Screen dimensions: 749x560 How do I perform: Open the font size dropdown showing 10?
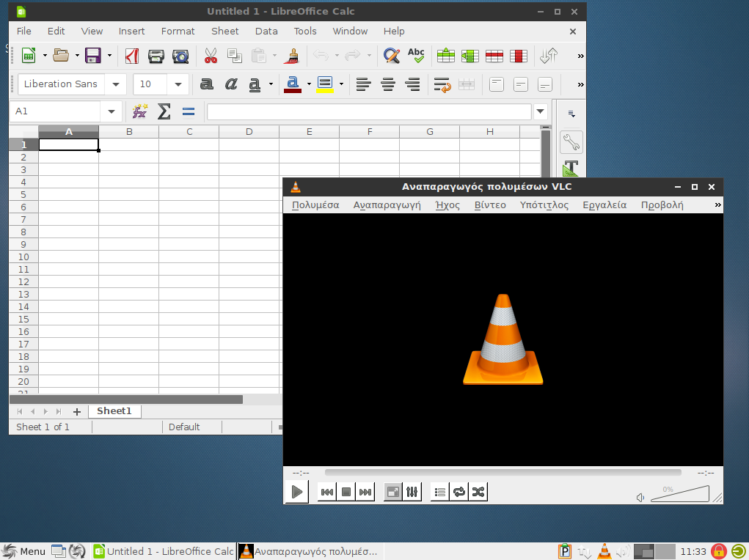178,84
